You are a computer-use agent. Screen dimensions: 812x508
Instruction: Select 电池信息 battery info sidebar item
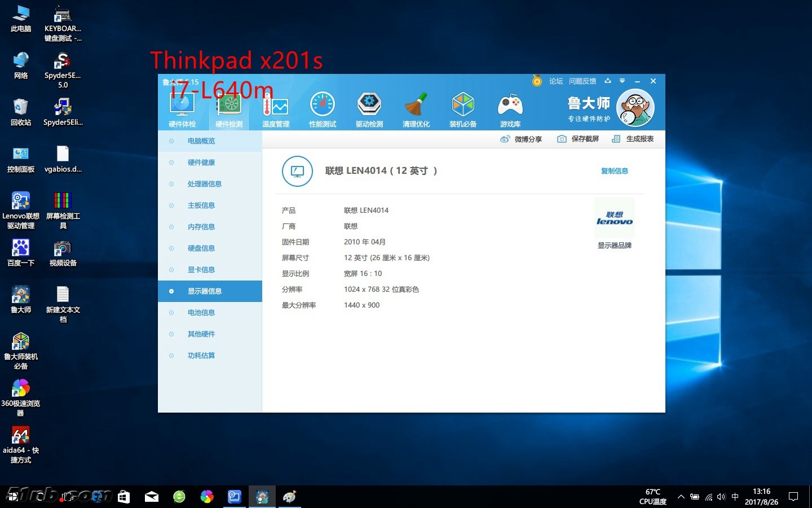coord(201,313)
